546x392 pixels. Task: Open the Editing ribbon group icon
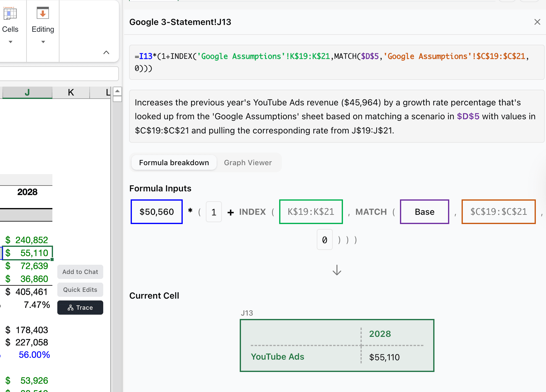[43, 13]
